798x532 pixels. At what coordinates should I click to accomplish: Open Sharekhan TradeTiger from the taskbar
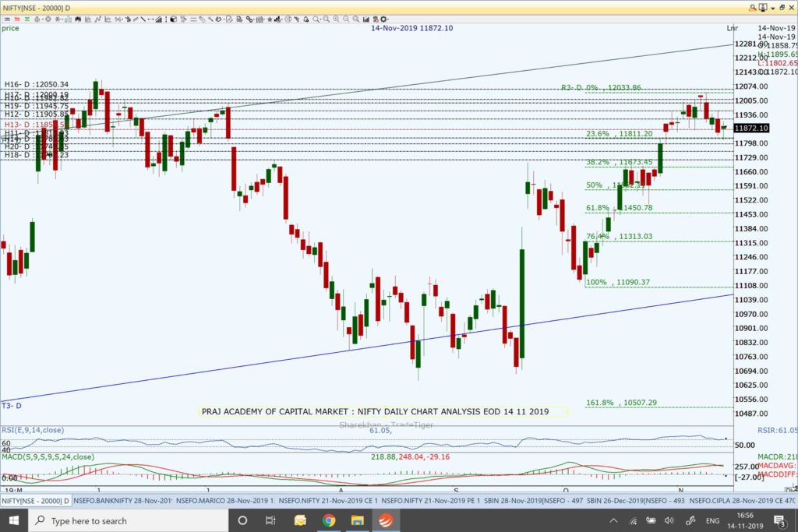click(x=385, y=520)
